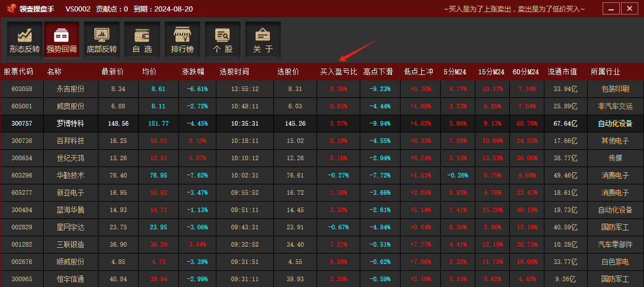Open the 底部反转 screen icon
644x287 pixels.
[102, 40]
